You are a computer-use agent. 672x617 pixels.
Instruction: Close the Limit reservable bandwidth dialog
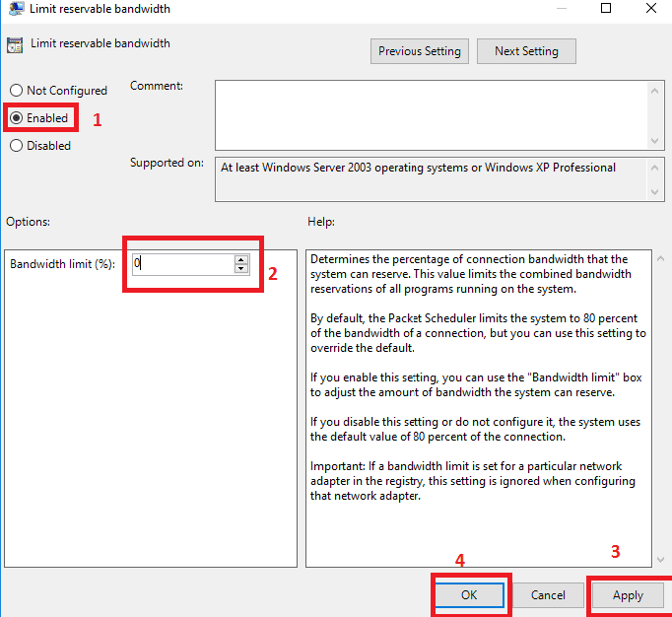pyautogui.click(x=651, y=9)
